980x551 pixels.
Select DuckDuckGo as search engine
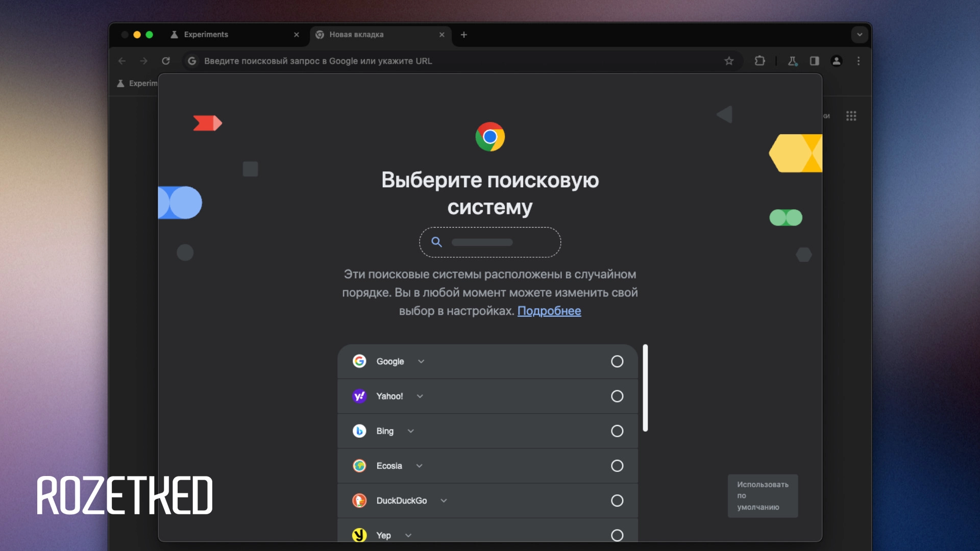[x=617, y=500]
